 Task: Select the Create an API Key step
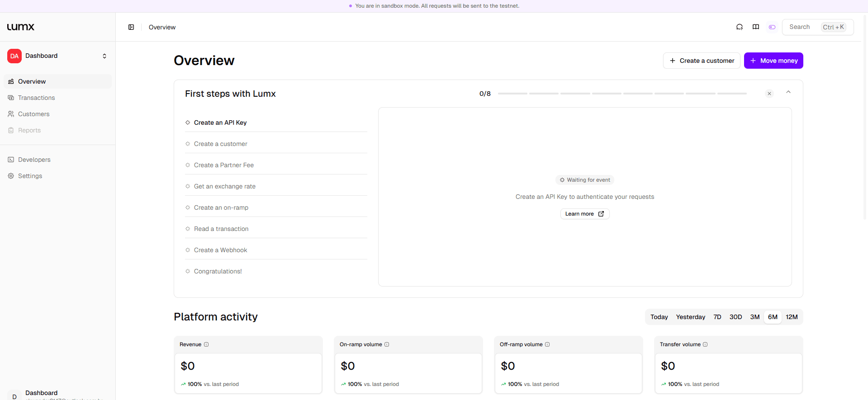pyautogui.click(x=276, y=122)
